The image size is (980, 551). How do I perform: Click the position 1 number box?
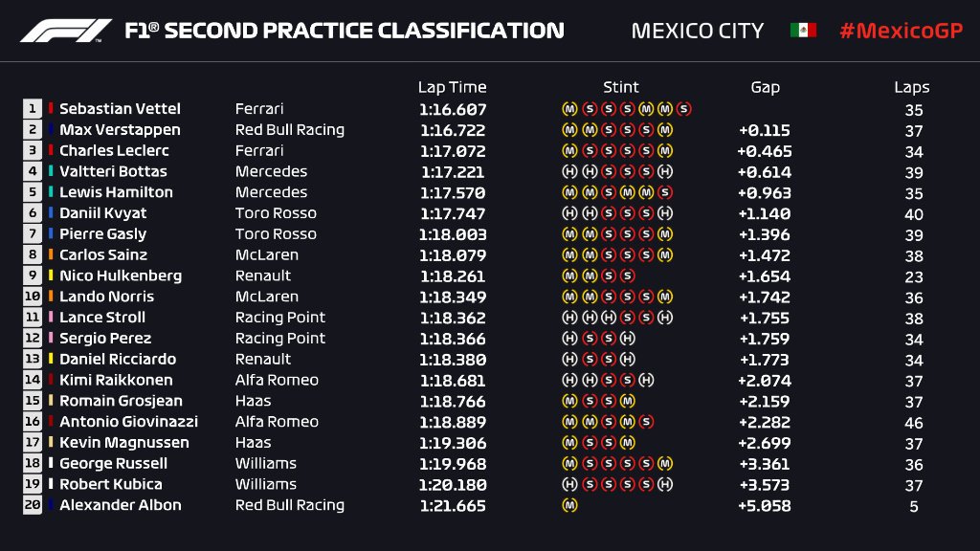pyautogui.click(x=33, y=109)
